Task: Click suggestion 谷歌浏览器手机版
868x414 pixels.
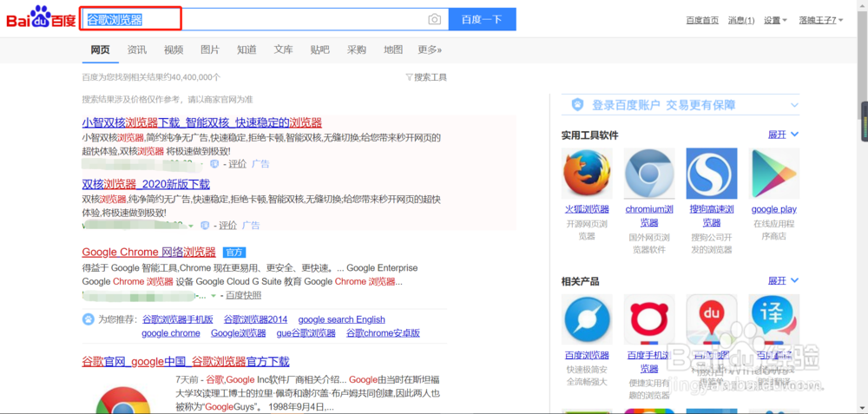Action: [x=178, y=319]
